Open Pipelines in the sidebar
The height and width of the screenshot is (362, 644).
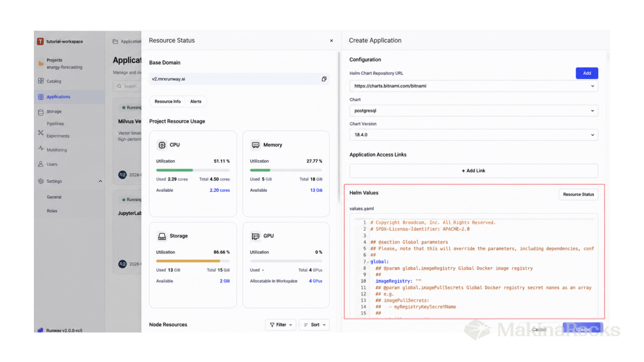point(55,124)
